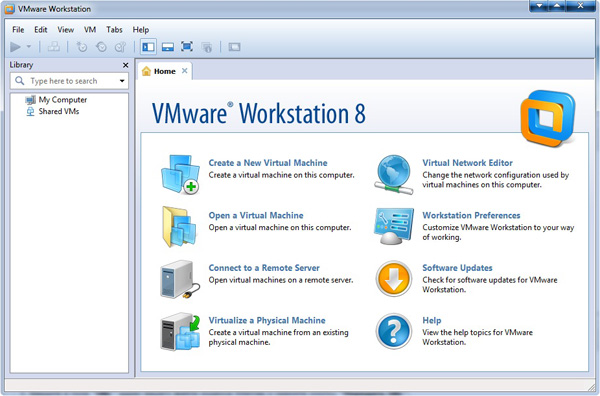
Task: Expand the Library search dropdown arrow
Action: point(122,81)
